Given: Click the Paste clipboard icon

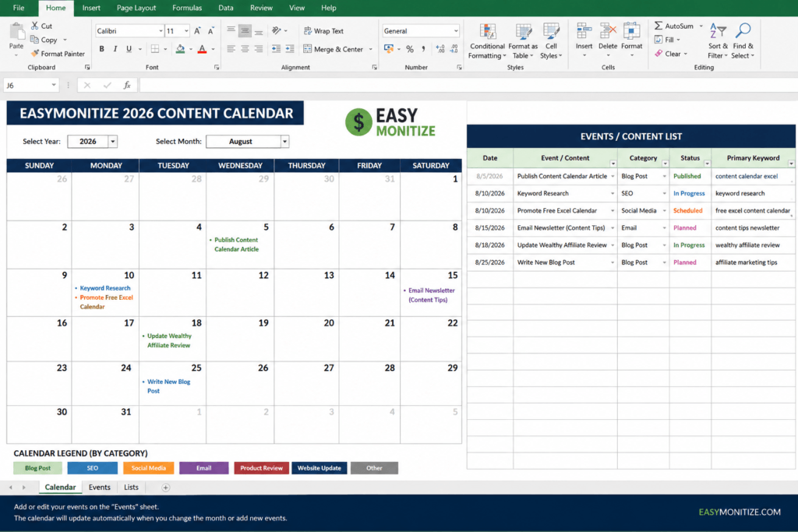Looking at the screenshot, I should [x=16, y=31].
